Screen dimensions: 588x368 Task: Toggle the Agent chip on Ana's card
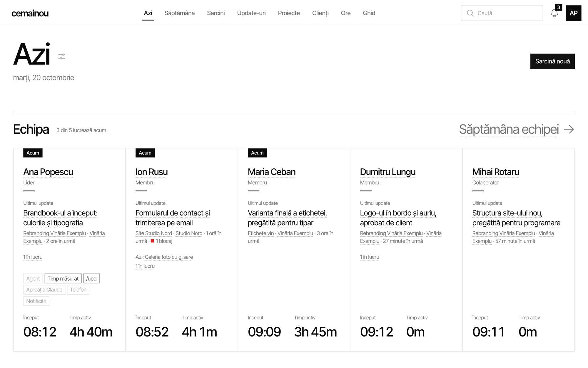tap(33, 279)
